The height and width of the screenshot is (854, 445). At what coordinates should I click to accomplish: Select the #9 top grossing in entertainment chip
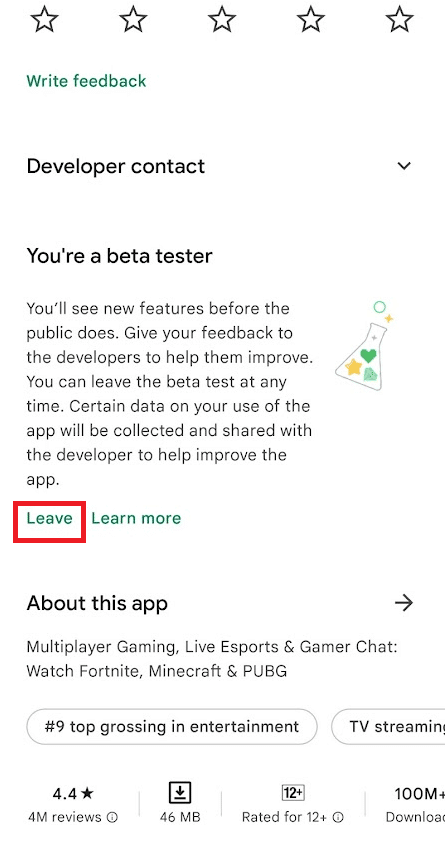point(172,727)
